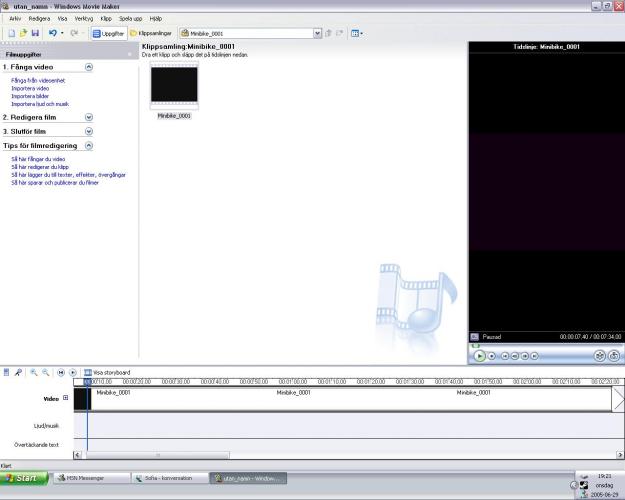Click Så här redigerar du klipp link
Image resolution: width=625 pixels, height=500 pixels.
click(x=38, y=167)
